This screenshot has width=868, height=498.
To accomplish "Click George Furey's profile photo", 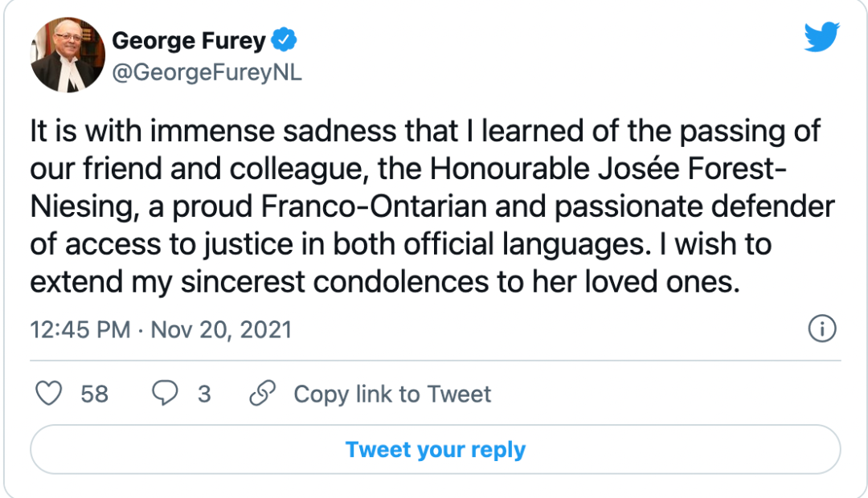I will (x=68, y=55).
